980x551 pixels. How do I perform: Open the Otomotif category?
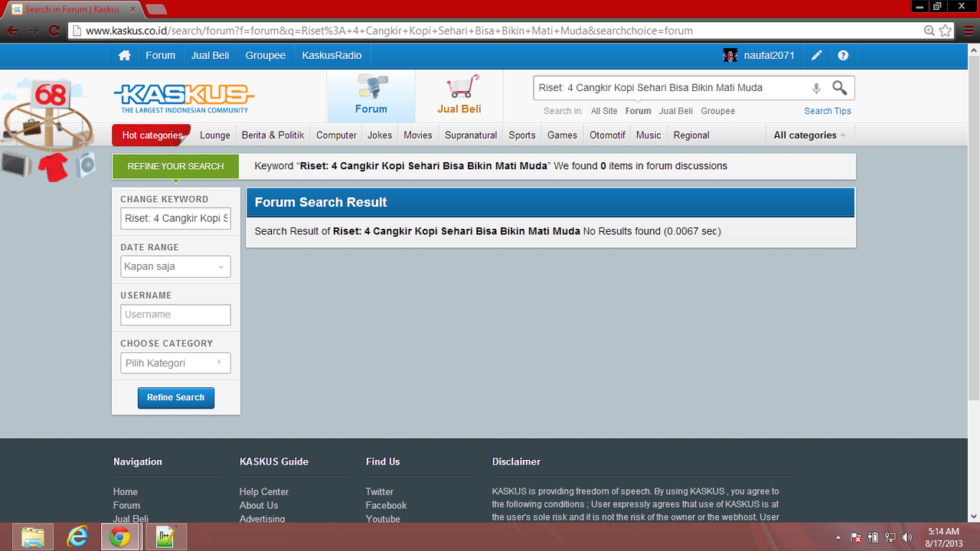607,135
